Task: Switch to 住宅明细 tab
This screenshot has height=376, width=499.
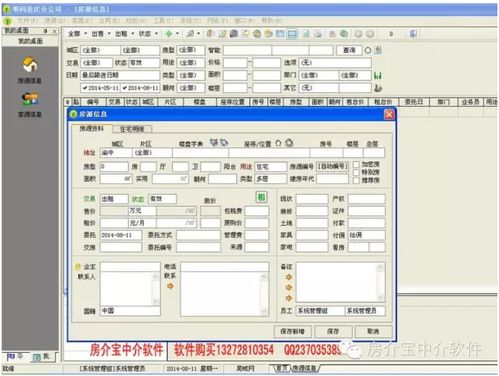Action: pyautogui.click(x=132, y=129)
